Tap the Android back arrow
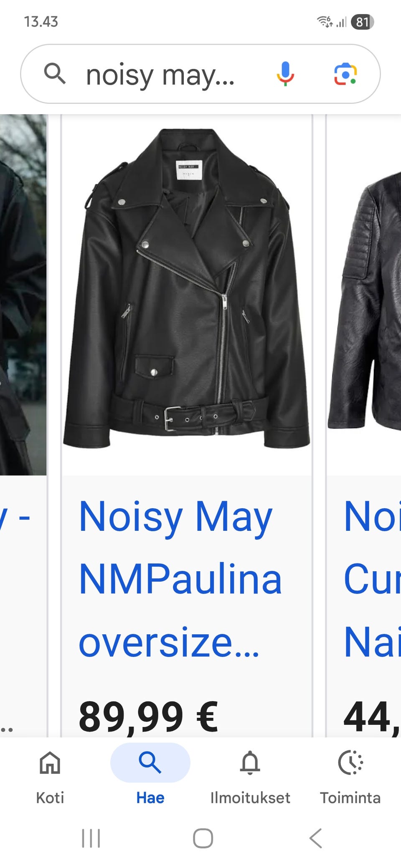Viewport: 401px width, 868px height. [x=316, y=838]
